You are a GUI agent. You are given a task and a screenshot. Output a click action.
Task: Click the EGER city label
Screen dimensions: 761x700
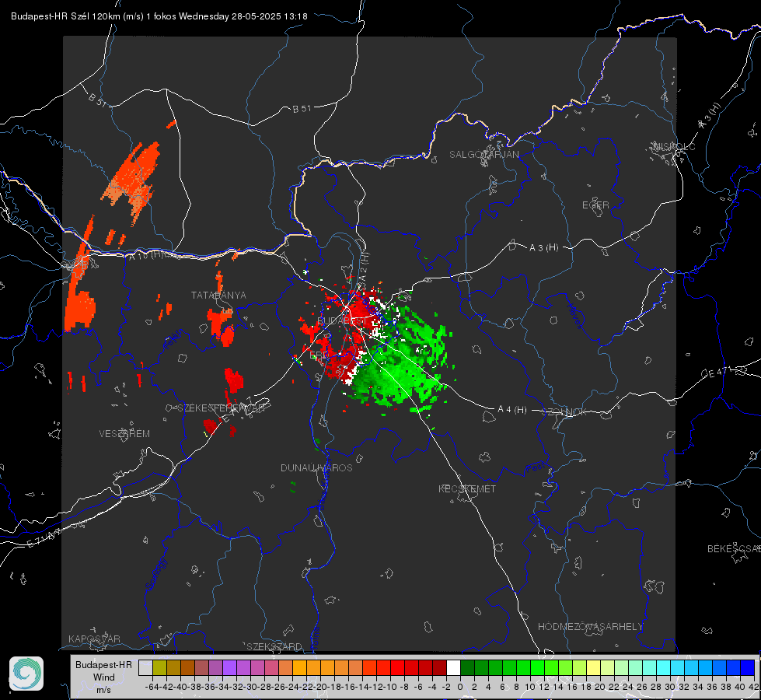click(595, 205)
